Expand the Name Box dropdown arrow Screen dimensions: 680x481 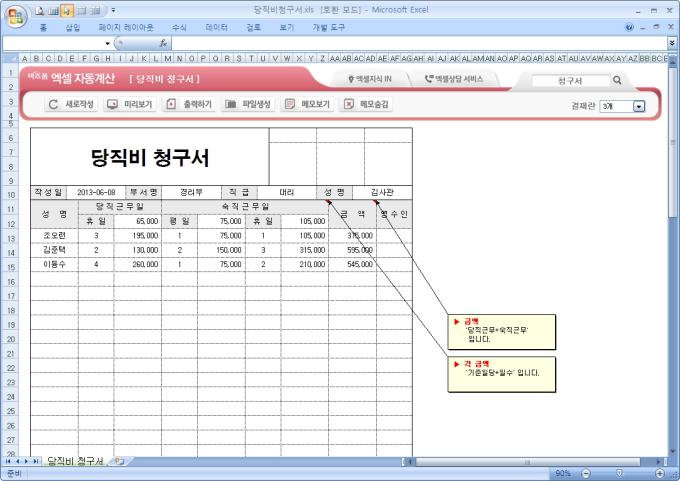(107, 43)
